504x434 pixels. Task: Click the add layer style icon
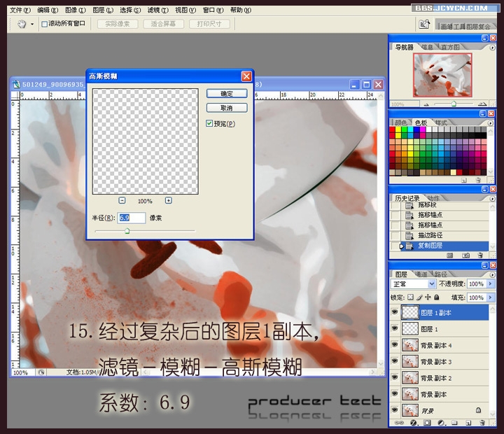tap(414, 423)
